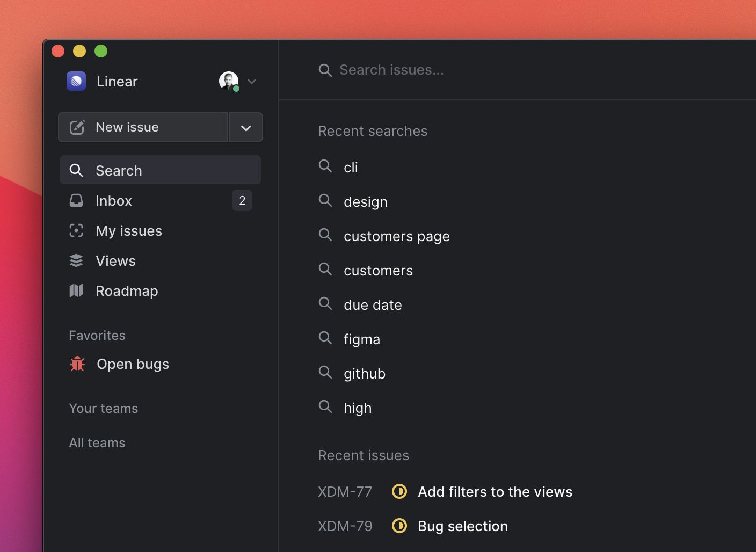Click the red bug icon in Favorites

pos(77,364)
